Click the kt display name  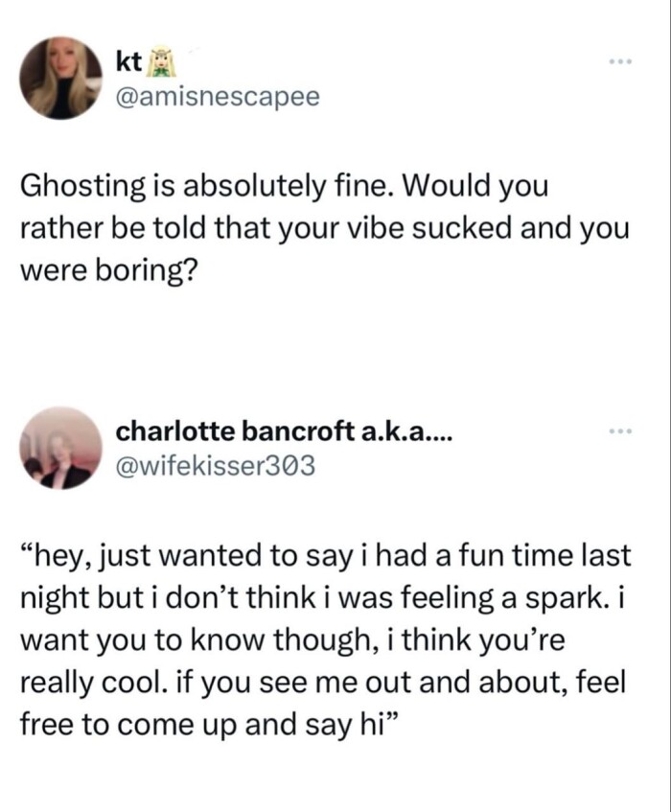(127, 63)
